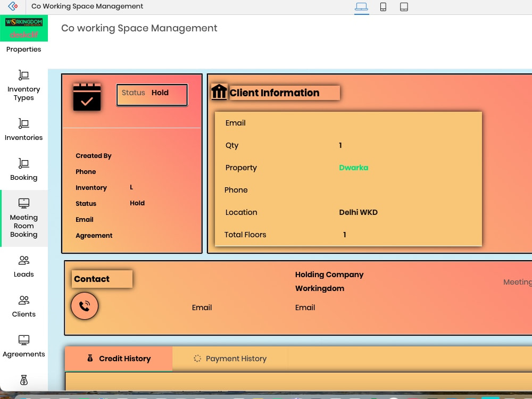Click the Delhi WKD location value

coord(358,212)
